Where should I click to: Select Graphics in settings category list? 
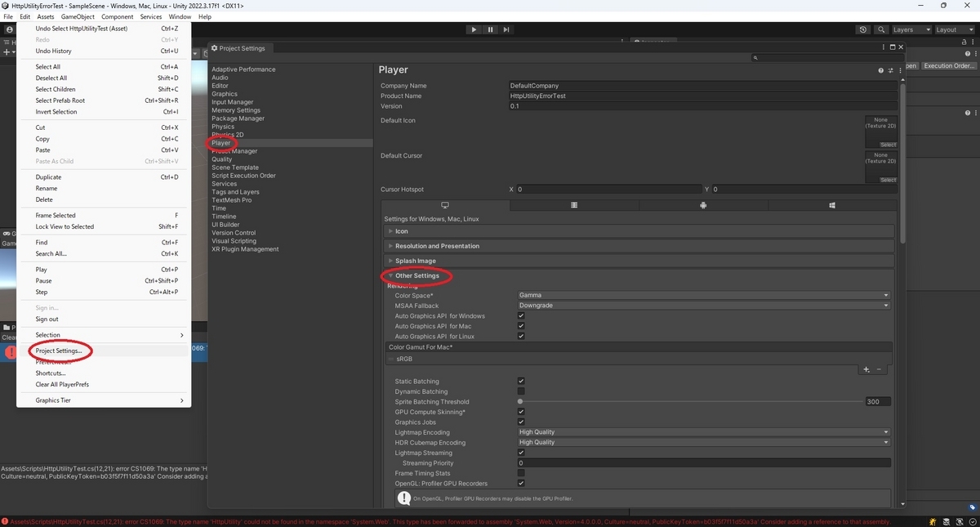[x=225, y=94]
